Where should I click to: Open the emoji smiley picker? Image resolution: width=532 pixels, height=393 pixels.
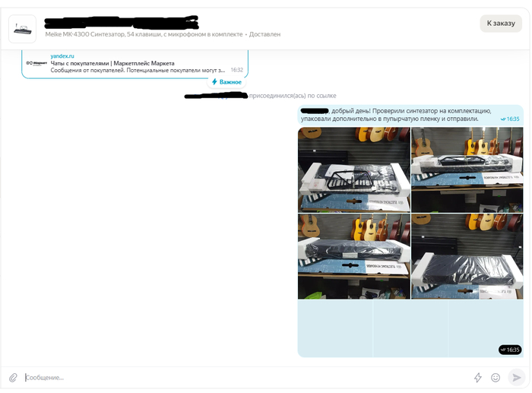point(496,378)
